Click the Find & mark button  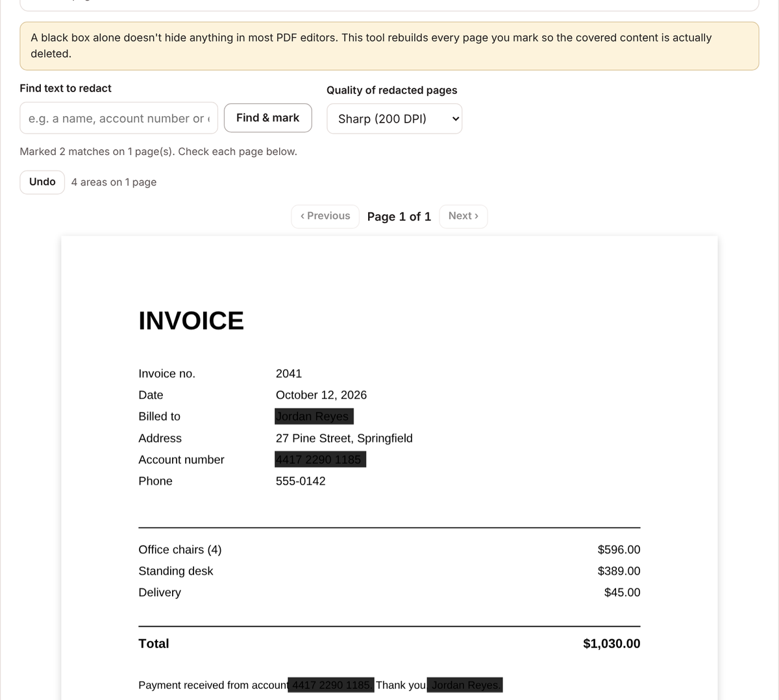click(x=267, y=118)
